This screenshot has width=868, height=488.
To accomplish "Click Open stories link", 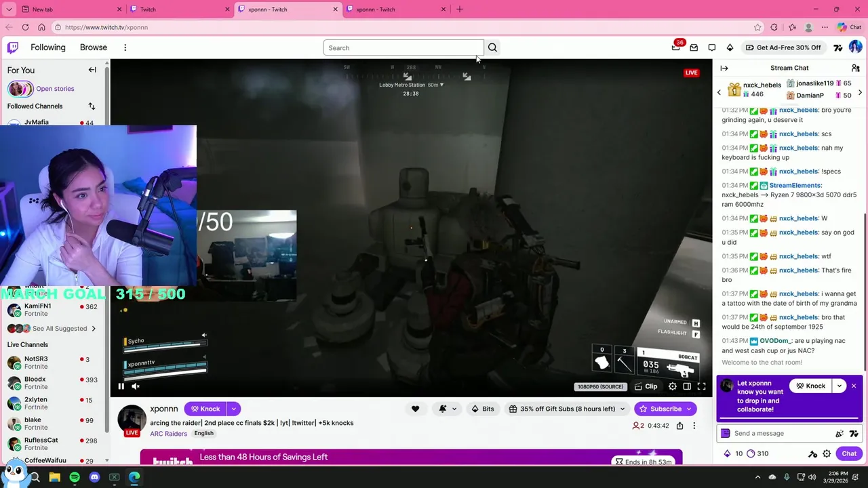I will [x=55, y=89].
